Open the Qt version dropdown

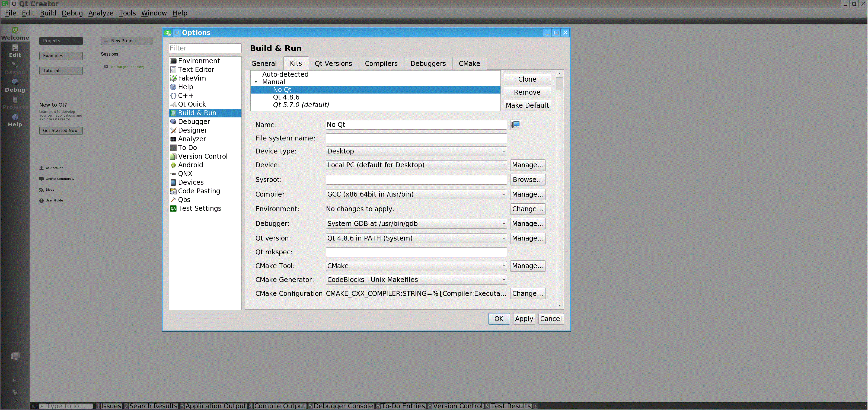416,239
